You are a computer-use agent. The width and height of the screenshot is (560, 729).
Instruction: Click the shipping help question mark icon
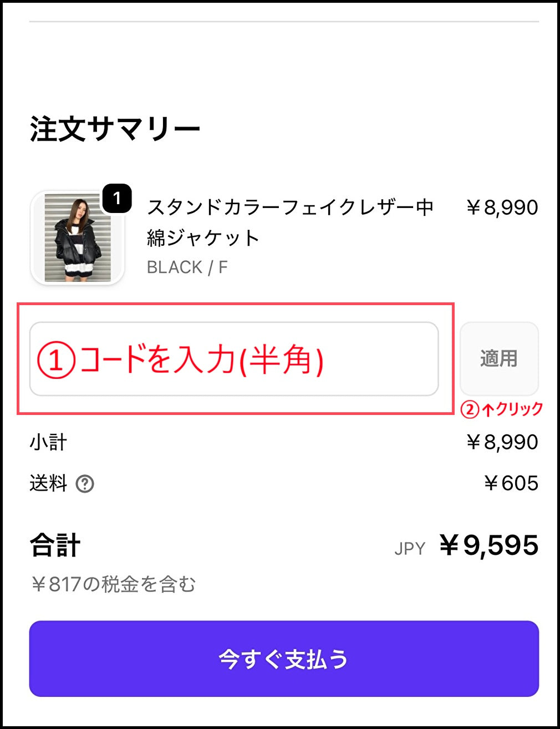point(85,484)
